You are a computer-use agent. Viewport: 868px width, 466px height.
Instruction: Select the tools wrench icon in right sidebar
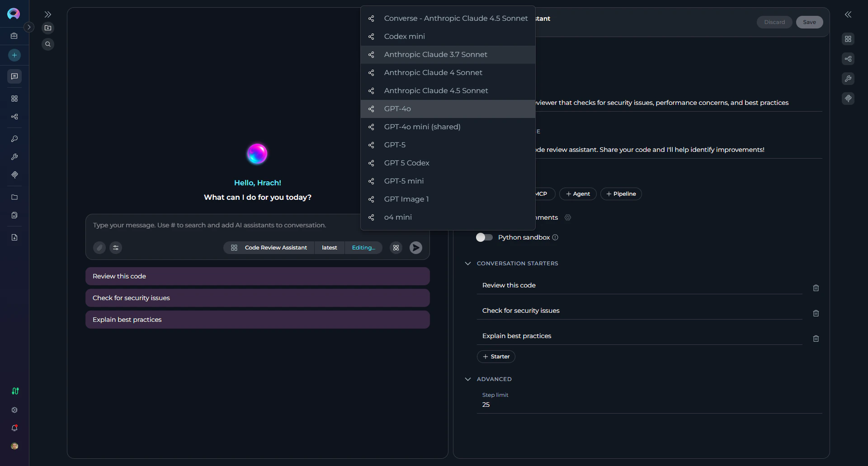848,79
